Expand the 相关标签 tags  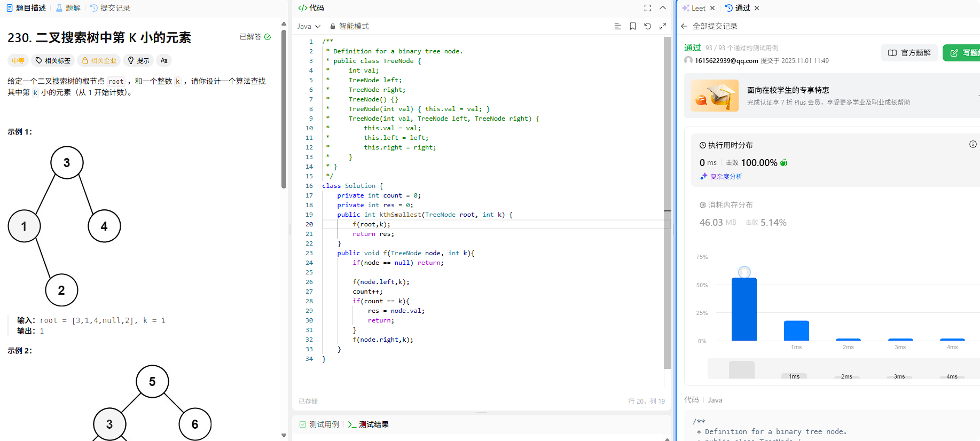(53, 60)
